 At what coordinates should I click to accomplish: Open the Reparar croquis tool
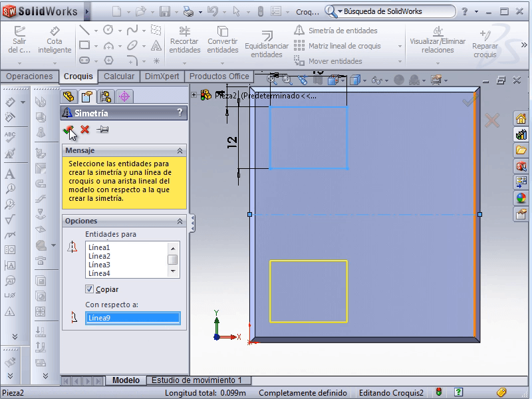(x=485, y=44)
